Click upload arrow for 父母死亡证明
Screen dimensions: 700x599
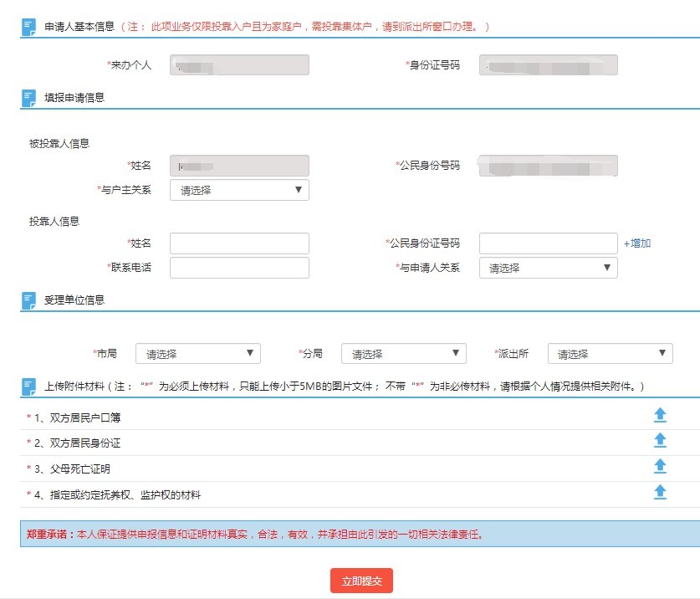pos(659,466)
